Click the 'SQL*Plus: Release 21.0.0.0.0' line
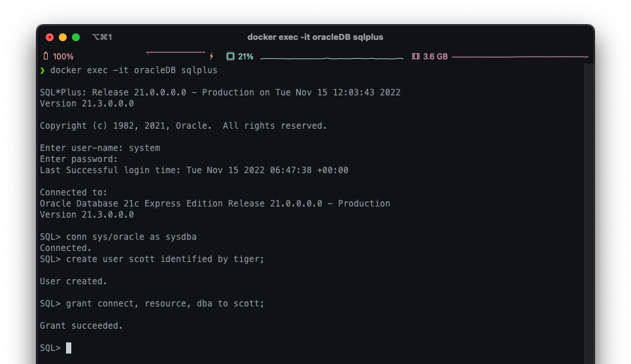Screen dimensions: 631x364 coord(220,92)
